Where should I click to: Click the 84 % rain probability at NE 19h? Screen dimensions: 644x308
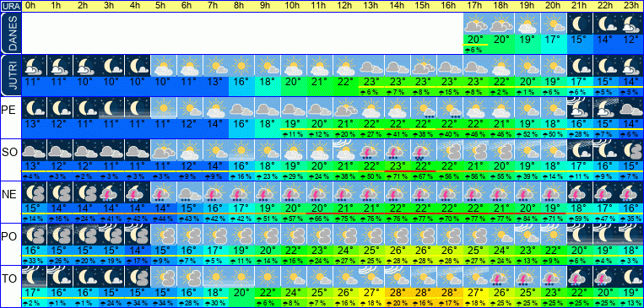[x=528, y=219]
